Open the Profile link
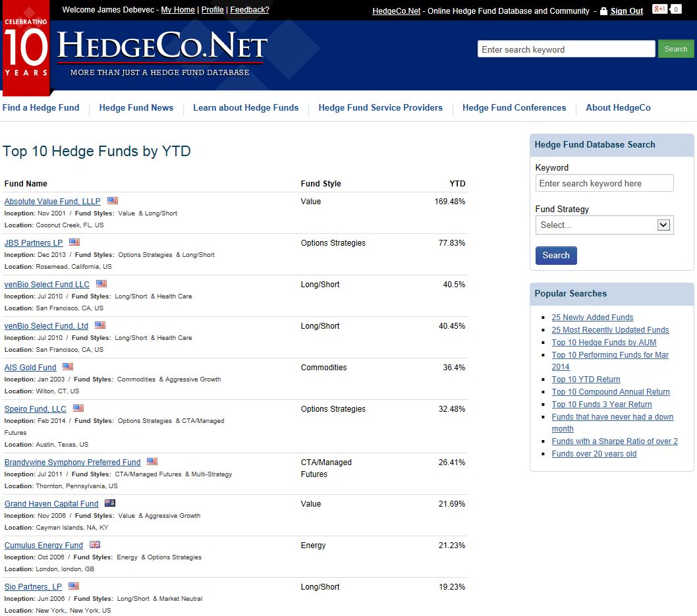697x616 pixels. tap(213, 10)
